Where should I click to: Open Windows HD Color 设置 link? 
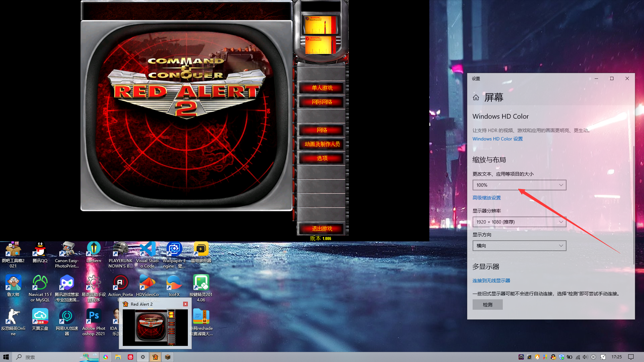(497, 138)
